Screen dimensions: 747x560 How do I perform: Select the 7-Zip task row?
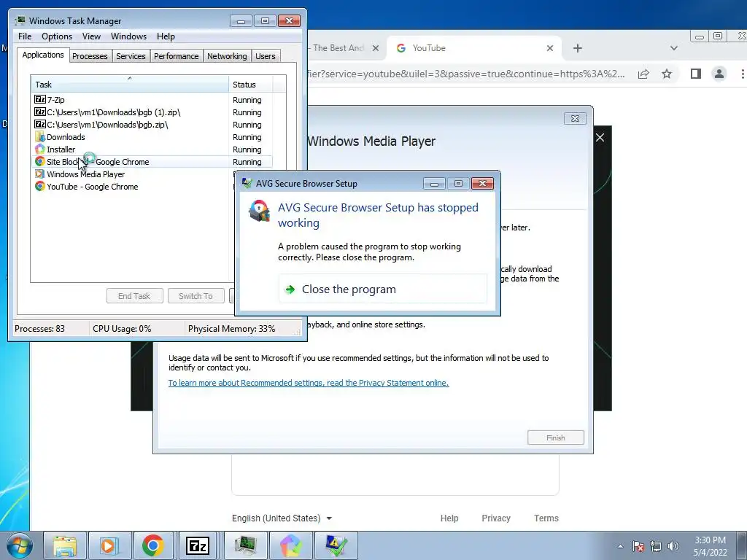pyautogui.click(x=152, y=99)
